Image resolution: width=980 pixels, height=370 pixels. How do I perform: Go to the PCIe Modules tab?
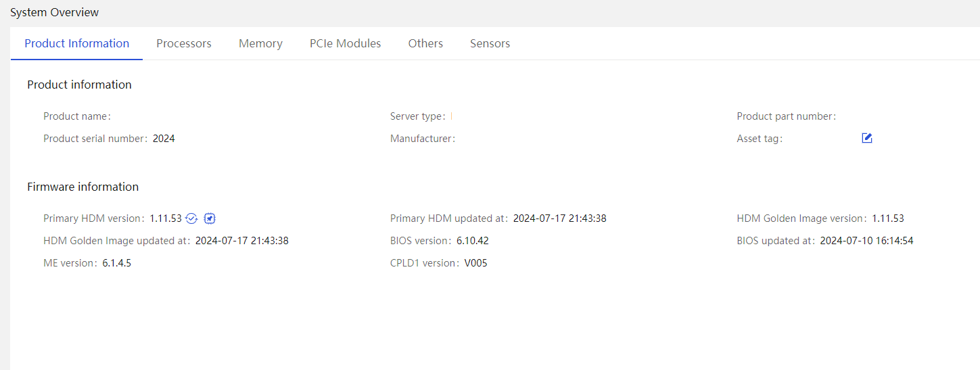[x=346, y=43]
